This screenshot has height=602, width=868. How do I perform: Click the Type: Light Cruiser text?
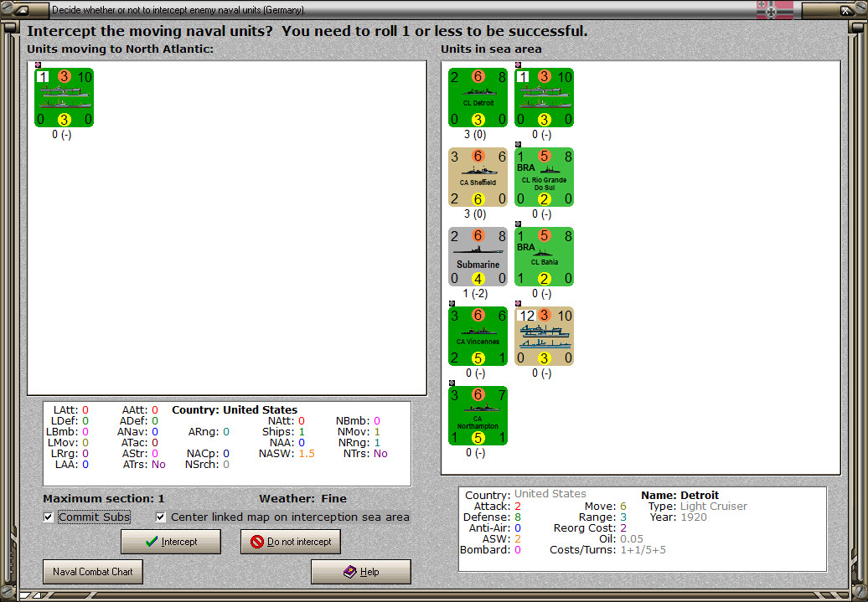pyautogui.click(x=697, y=507)
